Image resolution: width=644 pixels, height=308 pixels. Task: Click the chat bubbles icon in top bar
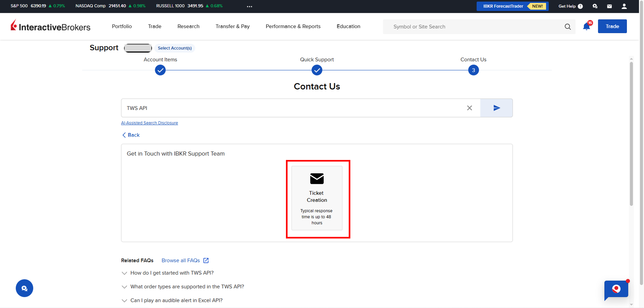(595, 6)
